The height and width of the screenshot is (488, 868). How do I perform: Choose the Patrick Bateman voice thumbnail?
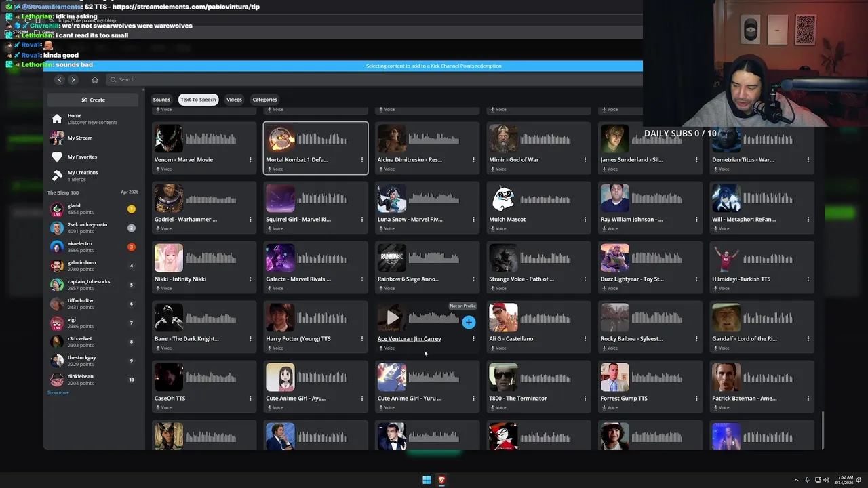726,378
